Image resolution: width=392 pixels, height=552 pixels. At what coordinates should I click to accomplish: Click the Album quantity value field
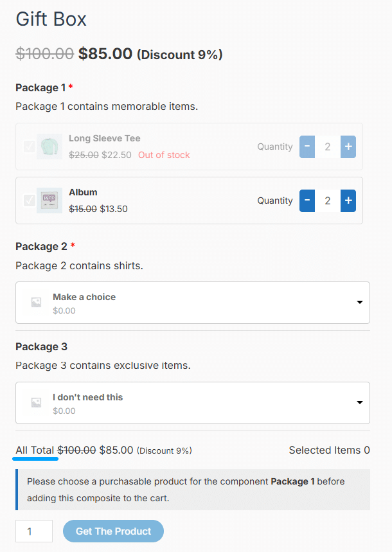tap(328, 200)
